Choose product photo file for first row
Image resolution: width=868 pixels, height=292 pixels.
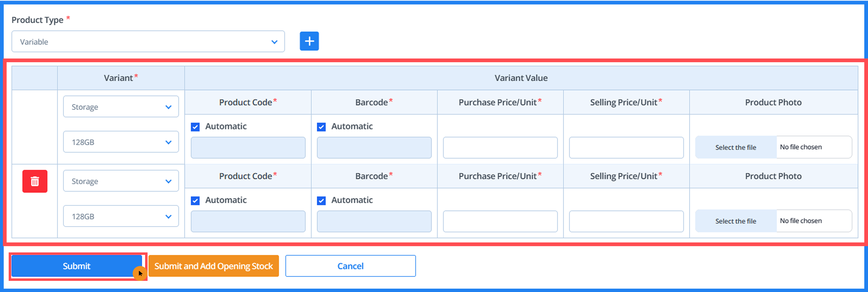[736, 147]
